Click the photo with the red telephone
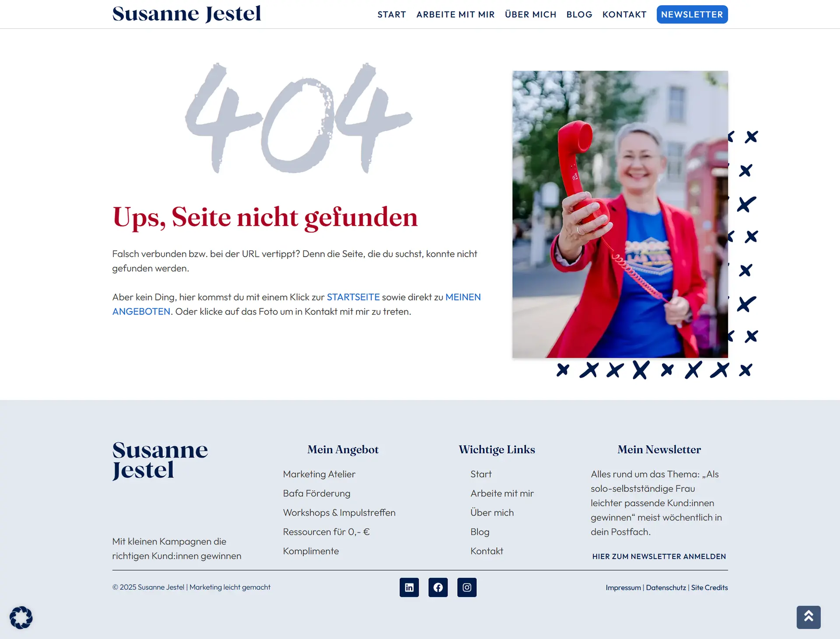Screen dimensions: 840x639 [x=620, y=214]
